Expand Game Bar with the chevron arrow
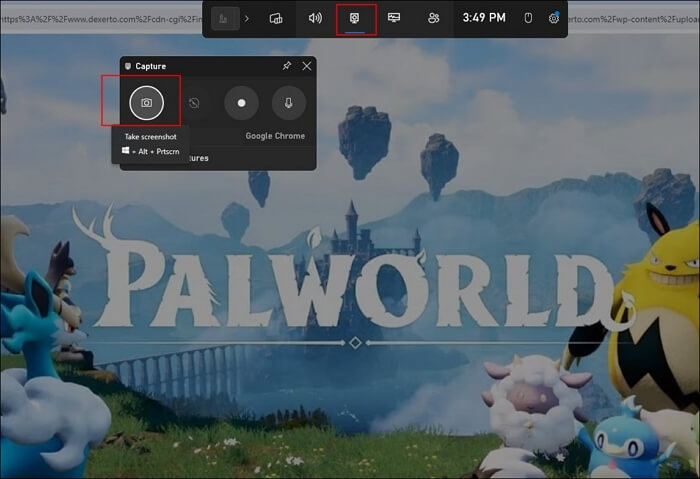 pos(247,18)
